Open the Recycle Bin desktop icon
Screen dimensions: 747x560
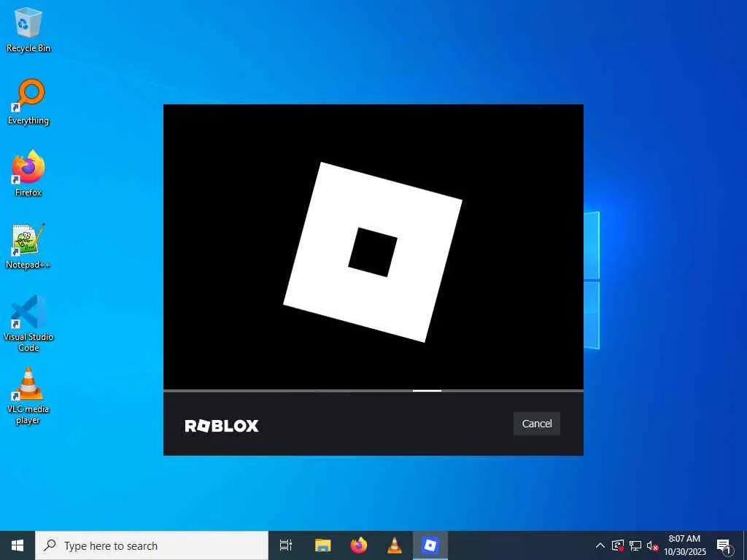coord(28,29)
